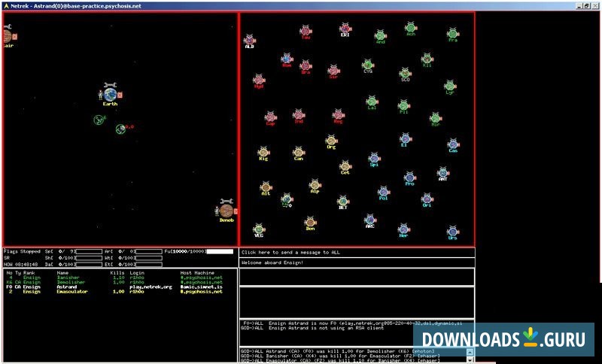Click the SCO planet on the galactic map
This screenshot has height=364, width=602.
pos(405,73)
